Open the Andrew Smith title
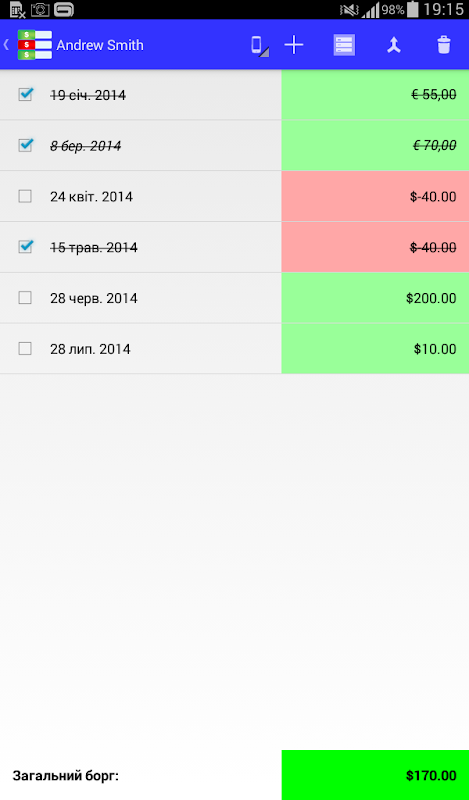This screenshot has width=469, height=800. click(x=100, y=45)
